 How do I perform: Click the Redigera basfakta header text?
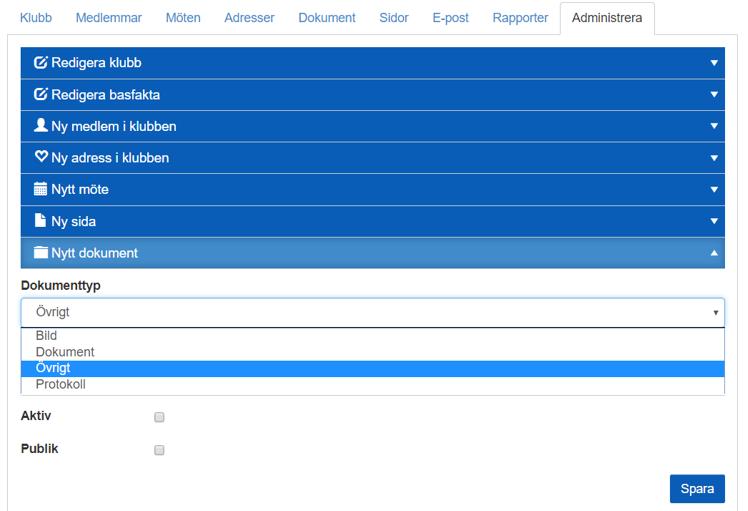coord(105,95)
